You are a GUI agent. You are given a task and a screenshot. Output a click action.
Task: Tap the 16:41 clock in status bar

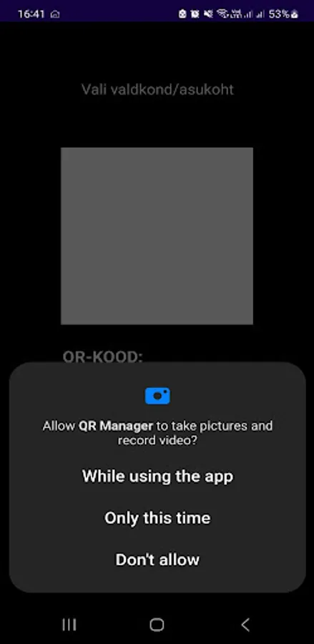[31, 14]
